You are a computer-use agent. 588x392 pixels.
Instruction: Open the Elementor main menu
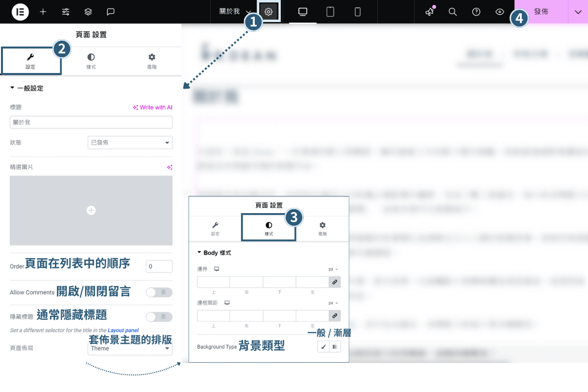coord(20,12)
